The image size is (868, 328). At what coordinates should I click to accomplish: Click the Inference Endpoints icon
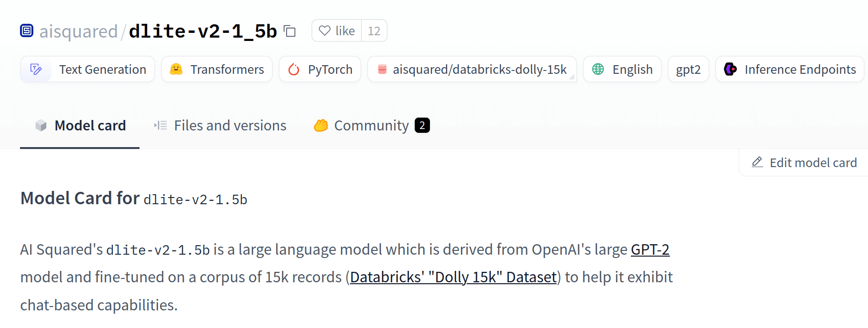(729, 70)
